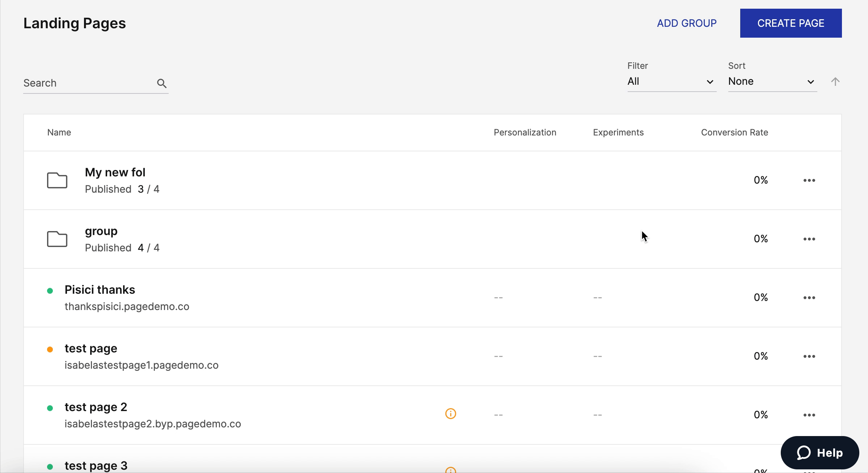Click the ADD GROUP link
868x473 pixels.
click(687, 23)
